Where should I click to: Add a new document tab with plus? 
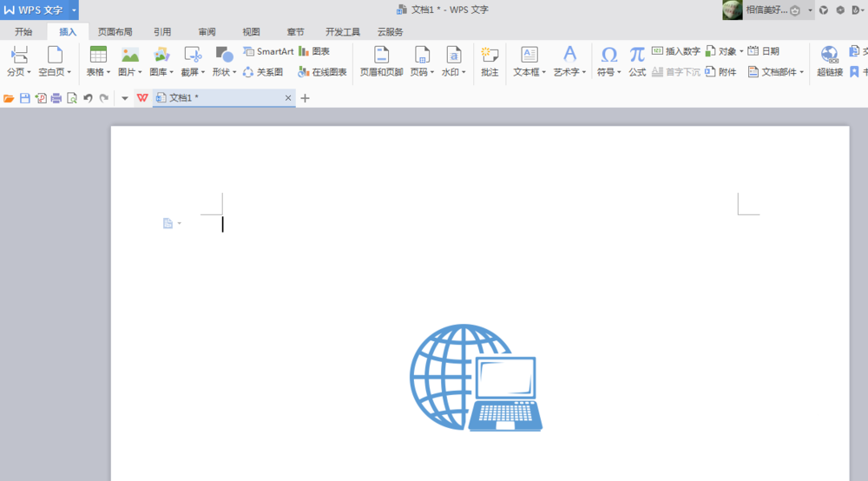coord(305,98)
